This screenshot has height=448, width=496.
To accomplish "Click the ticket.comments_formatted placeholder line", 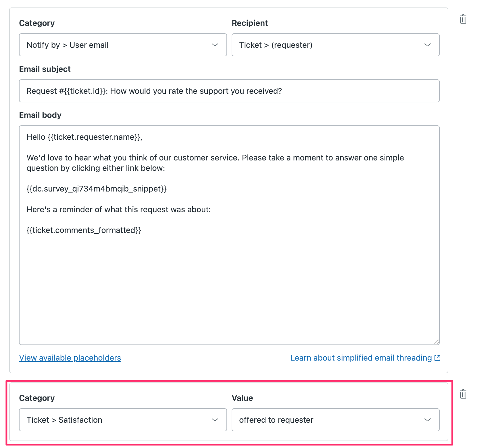I will pyautogui.click(x=84, y=230).
